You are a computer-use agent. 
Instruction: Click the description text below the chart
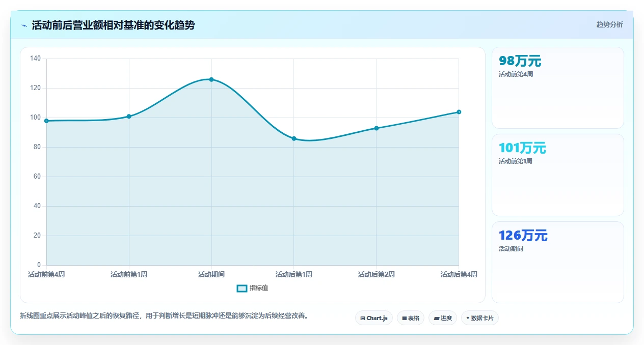click(164, 316)
